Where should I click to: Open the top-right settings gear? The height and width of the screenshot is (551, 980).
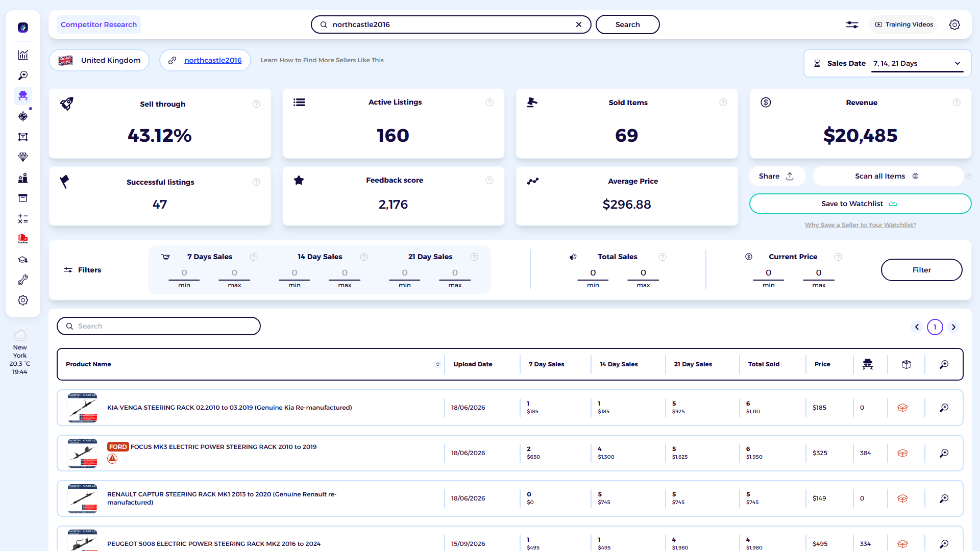(954, 24)
